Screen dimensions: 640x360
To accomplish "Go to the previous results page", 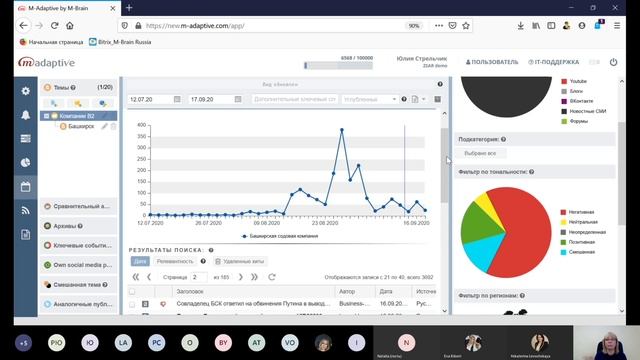I will click(149, 277).
